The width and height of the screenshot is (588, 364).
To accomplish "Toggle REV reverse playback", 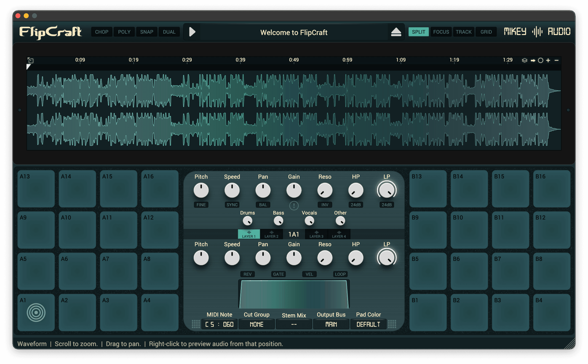I will coord(247,274).
